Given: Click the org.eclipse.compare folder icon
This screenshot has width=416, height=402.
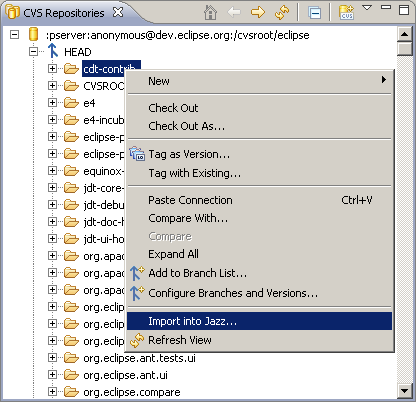Looking at the screenshot, I should [71, 392].
